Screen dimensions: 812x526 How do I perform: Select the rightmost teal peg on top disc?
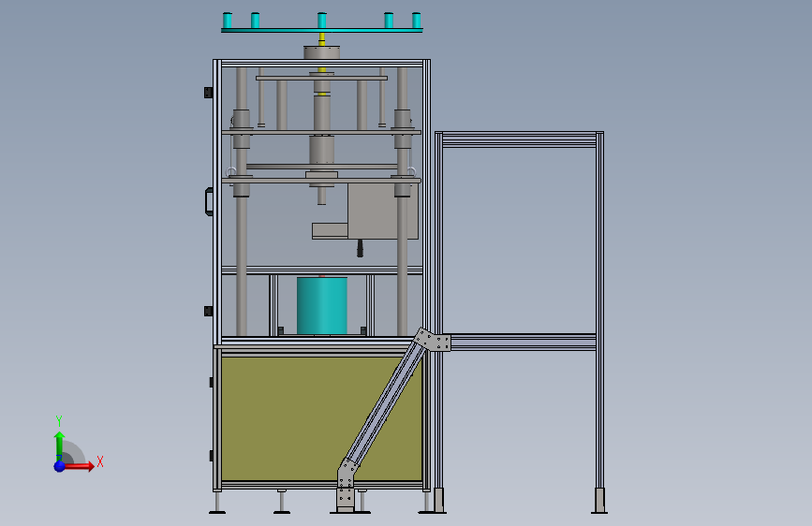click(x=417, y=21)
